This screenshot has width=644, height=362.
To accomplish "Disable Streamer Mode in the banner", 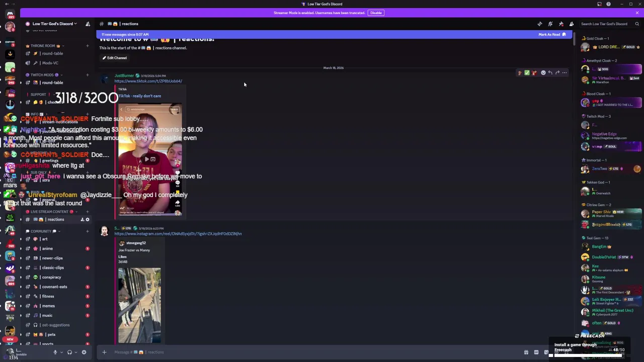I will (376, 13).
